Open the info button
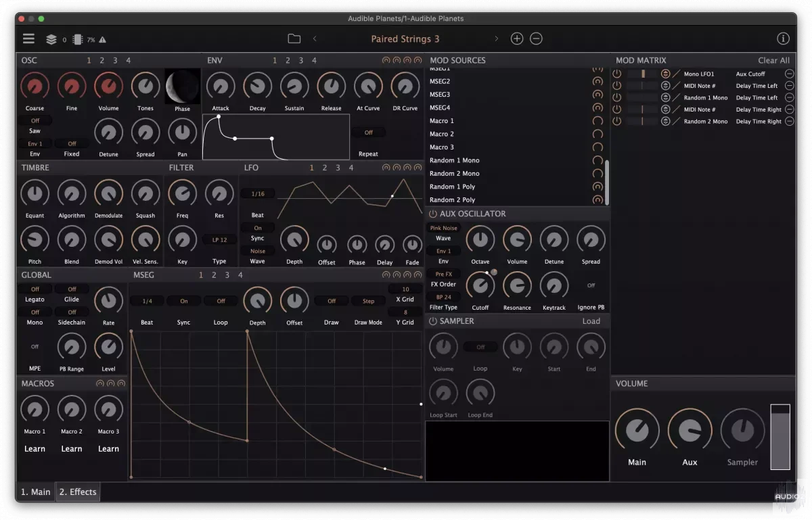Image resolution: width=812 pixels, height=520 pixels. coord(783,39)
